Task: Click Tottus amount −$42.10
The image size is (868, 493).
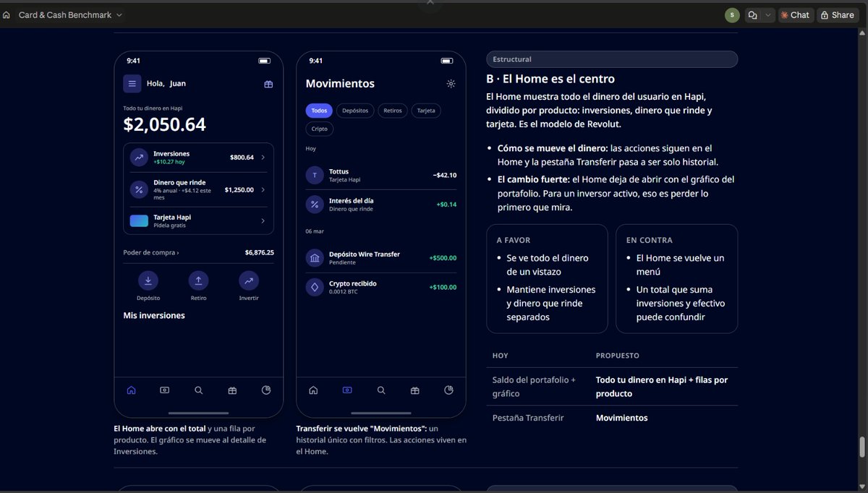Action: coord(445,175)
